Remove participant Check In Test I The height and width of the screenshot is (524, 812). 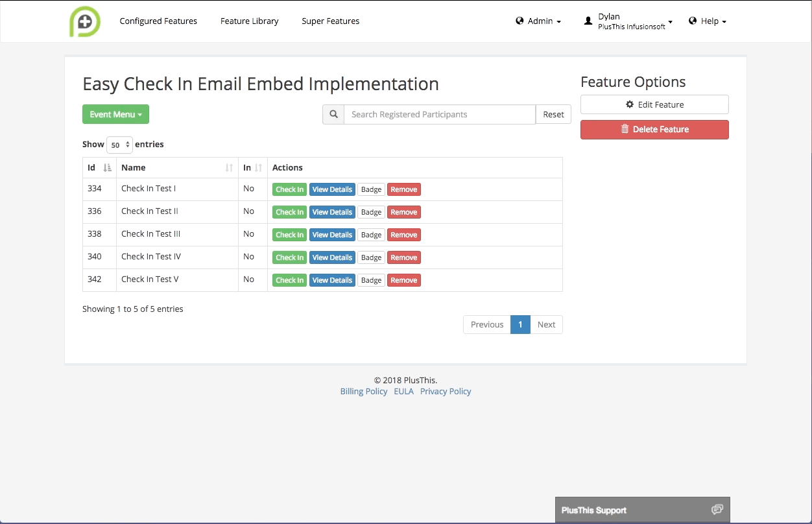click(404, 189)
